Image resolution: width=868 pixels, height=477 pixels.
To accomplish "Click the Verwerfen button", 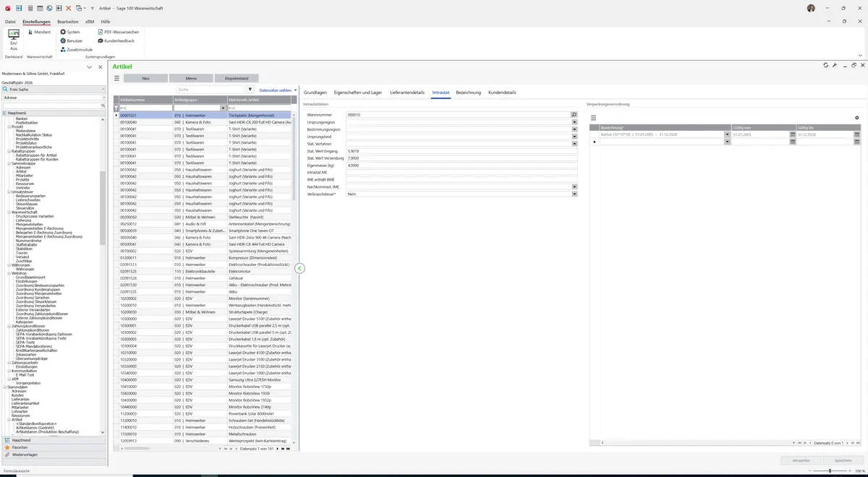I will [x=801, y=460].
